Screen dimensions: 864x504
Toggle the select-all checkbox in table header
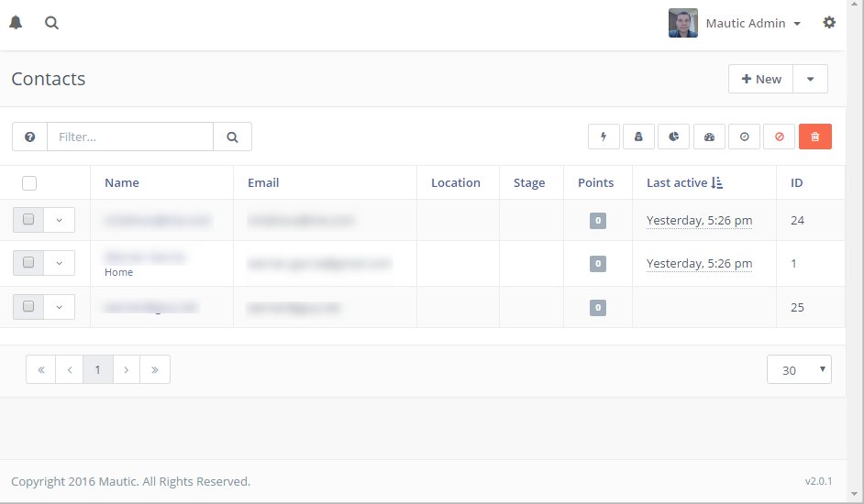tap(29, 183)
